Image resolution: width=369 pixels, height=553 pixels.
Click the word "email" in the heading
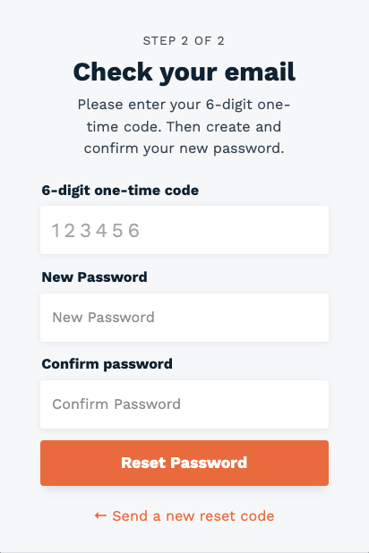260,72
